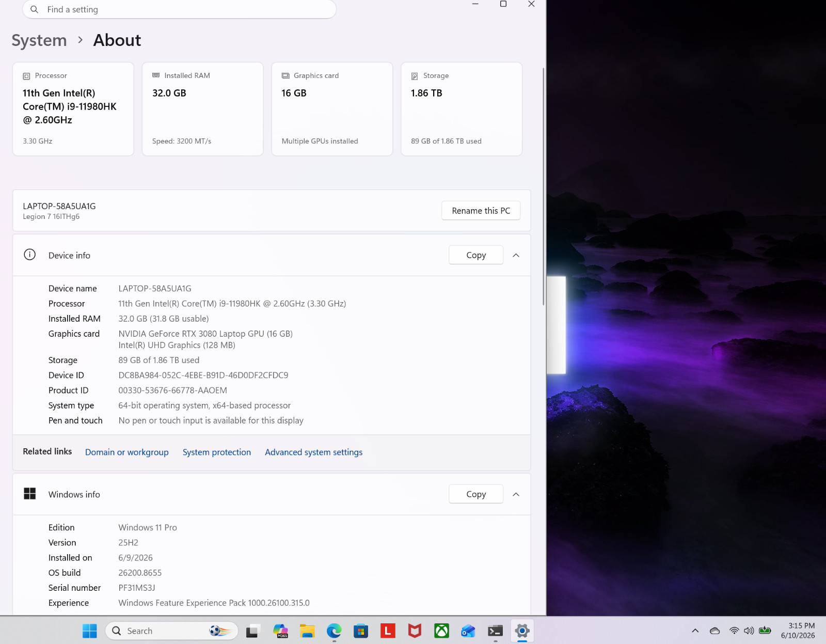826x644 pixels.
Task: Click the Device ID value DC8BA984-052C-4EBE-B91D-46D0DF2CFDC9
Action: pyautogui.click(x=203, y=375)
